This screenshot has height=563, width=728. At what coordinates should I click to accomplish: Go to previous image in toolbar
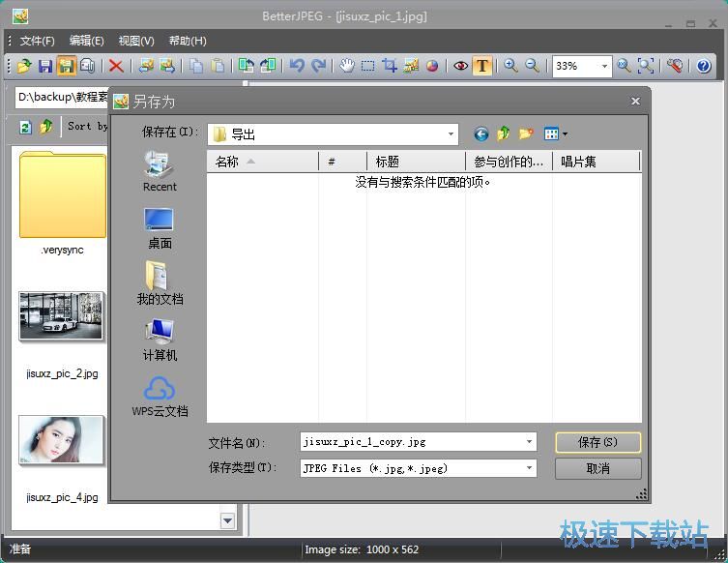[146, 66]
